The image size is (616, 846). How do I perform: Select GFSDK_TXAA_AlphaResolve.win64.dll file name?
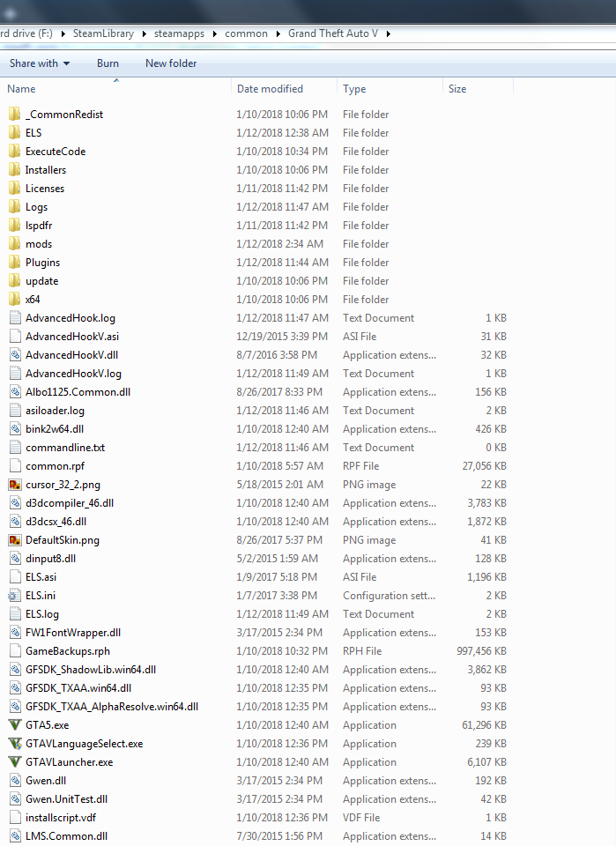point(112,706)
